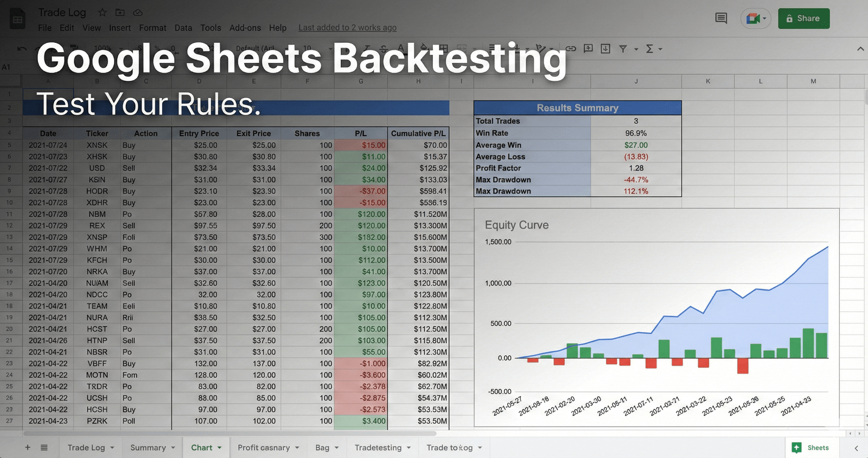
Task: Open the Help menu
Action: [278, 28]
